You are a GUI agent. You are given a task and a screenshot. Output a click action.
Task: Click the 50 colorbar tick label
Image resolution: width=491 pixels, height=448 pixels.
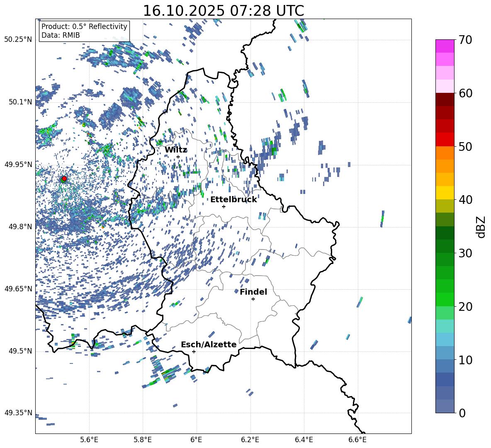(x=465, y=147)
